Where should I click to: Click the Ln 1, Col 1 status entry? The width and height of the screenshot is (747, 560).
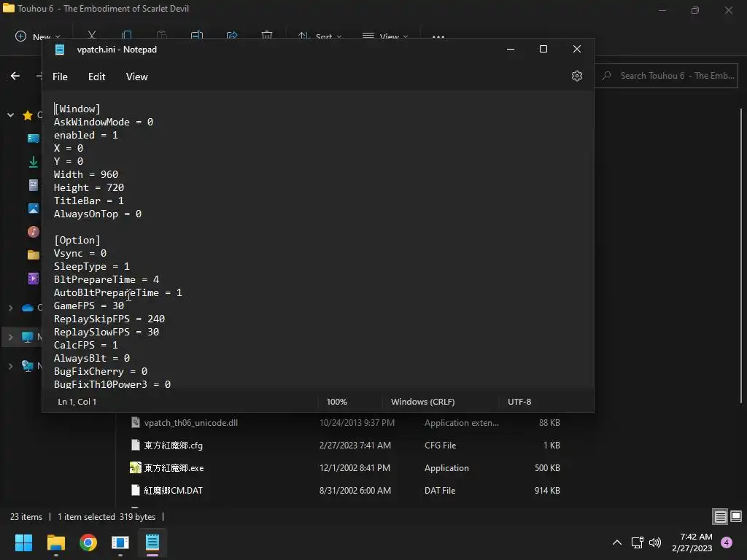77,402
